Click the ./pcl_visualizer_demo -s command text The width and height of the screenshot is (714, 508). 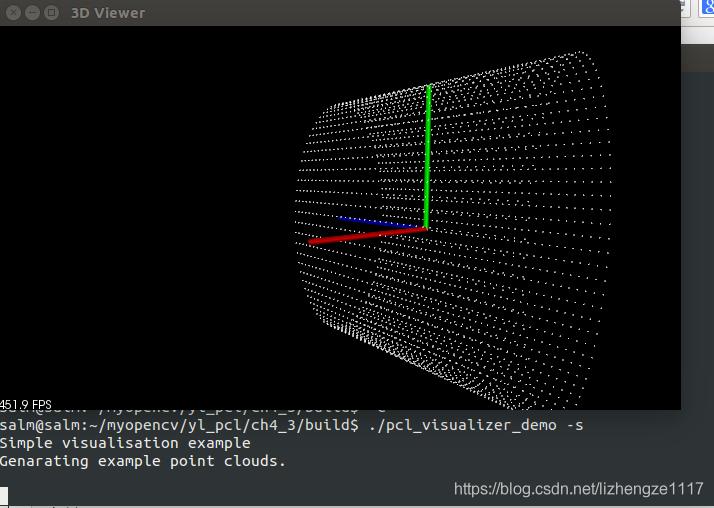pos(476,425)
